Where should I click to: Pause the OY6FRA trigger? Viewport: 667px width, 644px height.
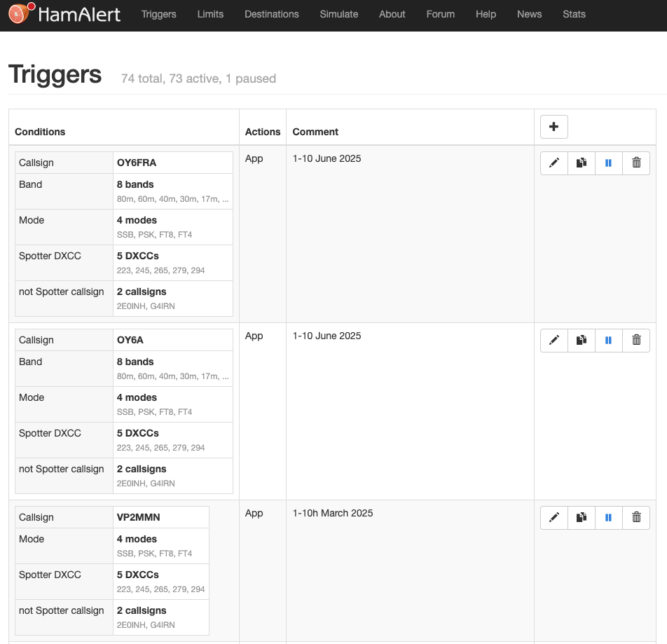[x=608, y=163]
